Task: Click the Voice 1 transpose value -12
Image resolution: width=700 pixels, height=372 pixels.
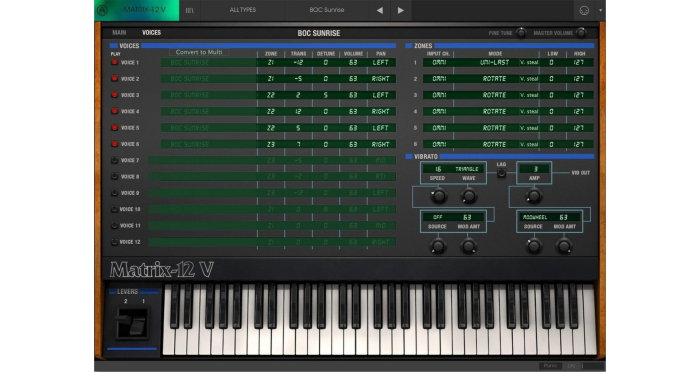Action: 298,63
